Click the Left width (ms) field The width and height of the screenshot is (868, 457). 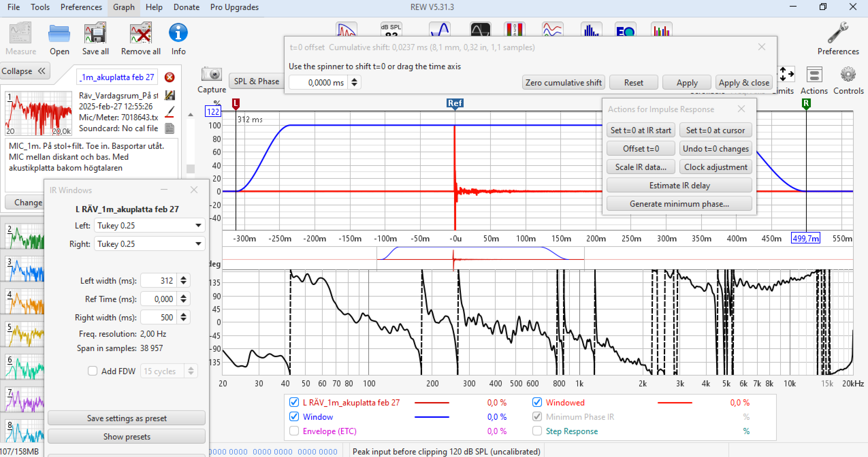tap(159, 280)
